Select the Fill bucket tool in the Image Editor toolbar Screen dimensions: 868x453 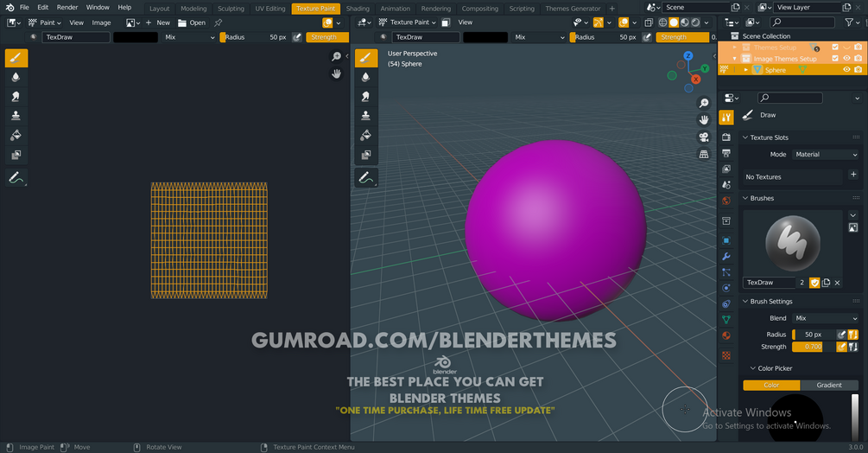pos(16,135)
